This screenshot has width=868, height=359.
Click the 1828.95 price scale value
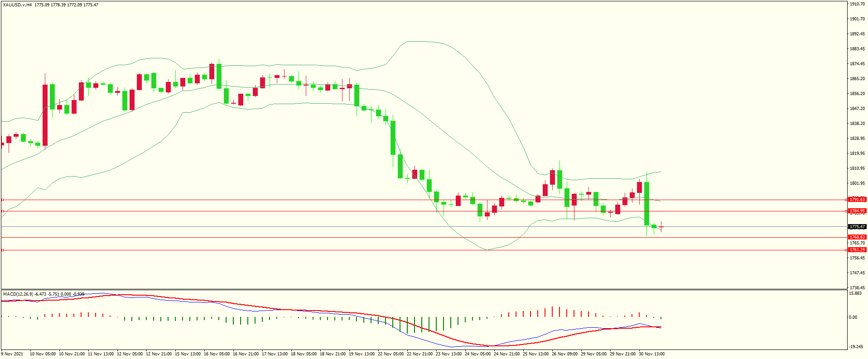tap(858, 139)
